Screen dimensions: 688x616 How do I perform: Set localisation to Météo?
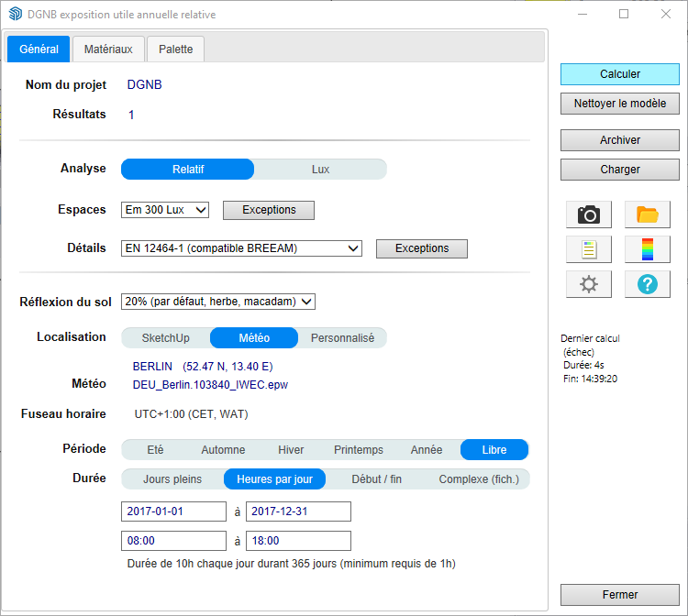pos(254,338)
